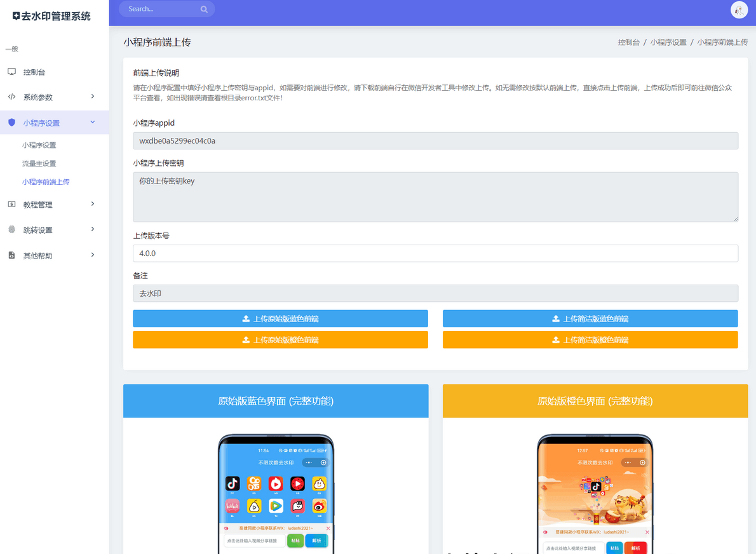Go to 控制台 via the breadcrumb
Viewport: 756px width, 554px height.
point(629,43)
